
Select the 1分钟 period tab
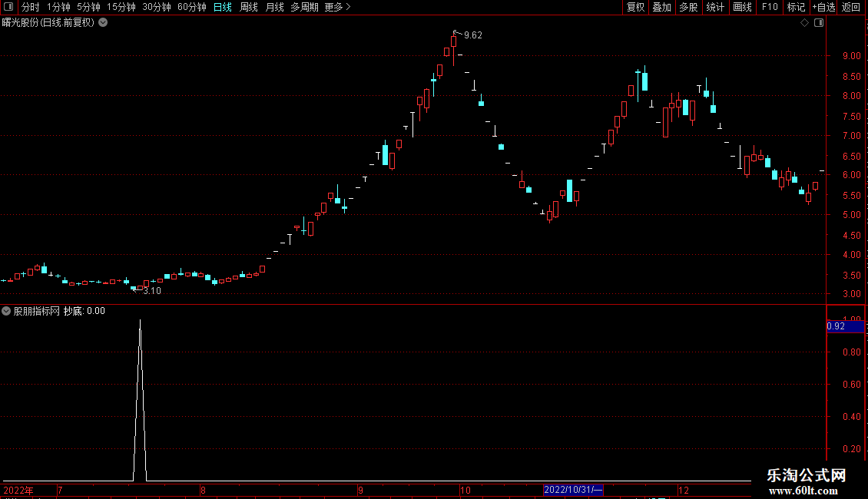58,7
